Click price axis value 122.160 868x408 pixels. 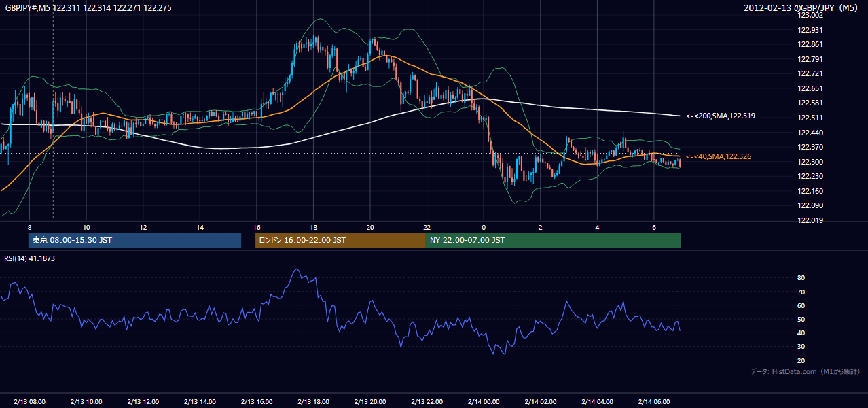click(810, 191)
